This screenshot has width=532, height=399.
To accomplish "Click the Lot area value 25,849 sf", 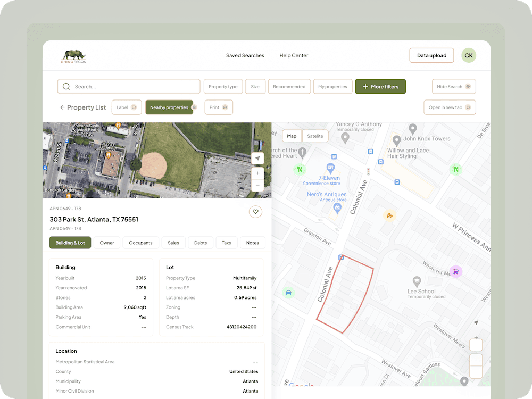I will pyautogui.click(x=247, y=288).
